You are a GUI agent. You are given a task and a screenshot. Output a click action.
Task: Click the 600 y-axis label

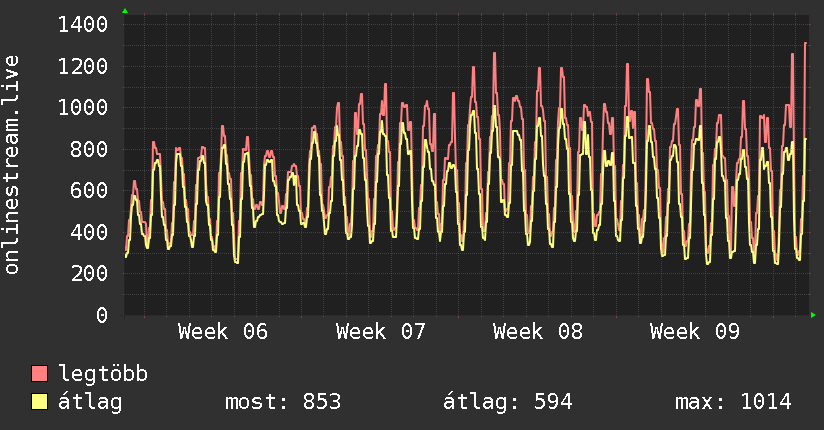point(90,191)
